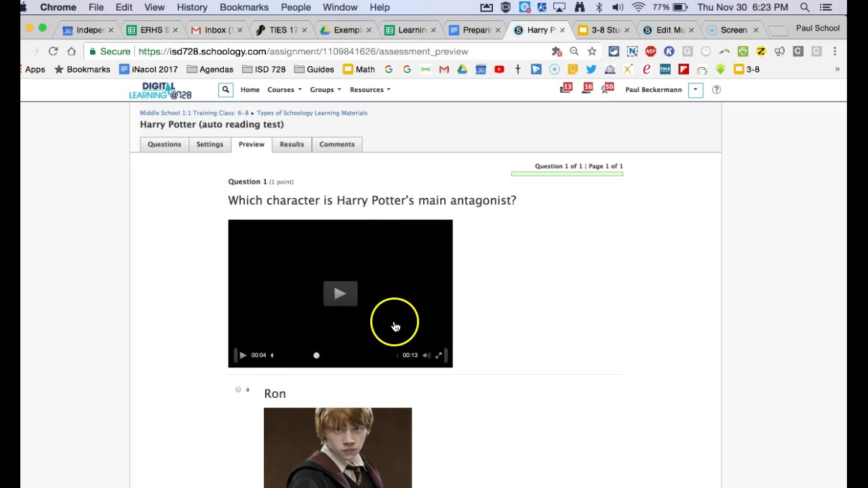
Task: Open the Twitter bookmark icon
Action: tap(591, 69)
